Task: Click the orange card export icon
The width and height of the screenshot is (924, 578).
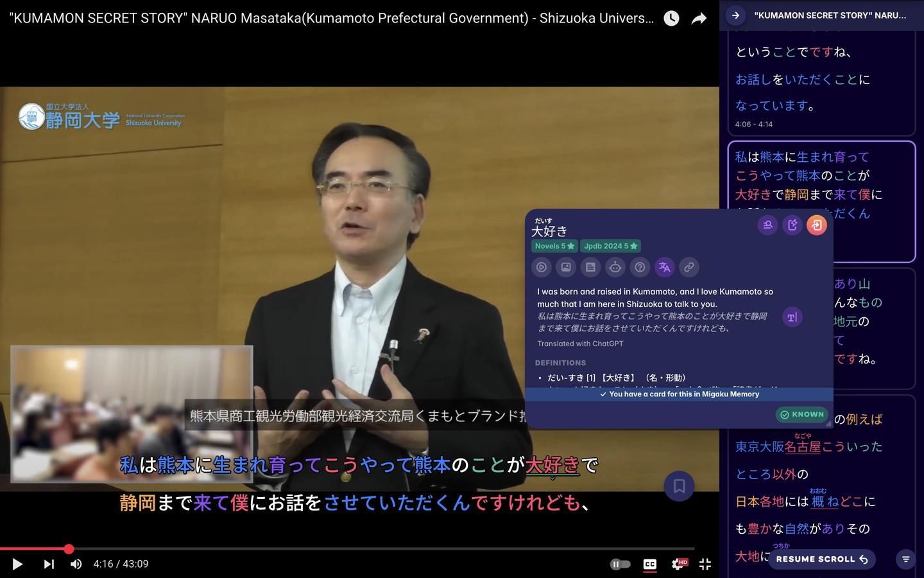Action: click(816, 225)
